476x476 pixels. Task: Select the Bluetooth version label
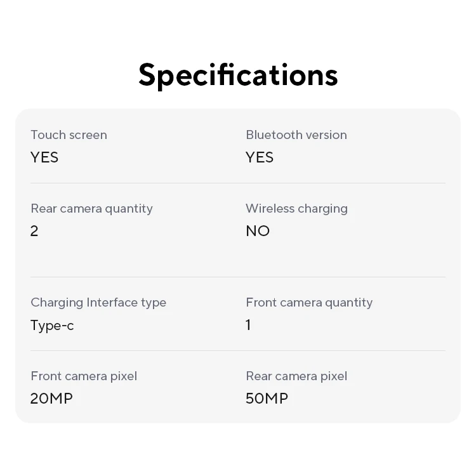point(296,135)
